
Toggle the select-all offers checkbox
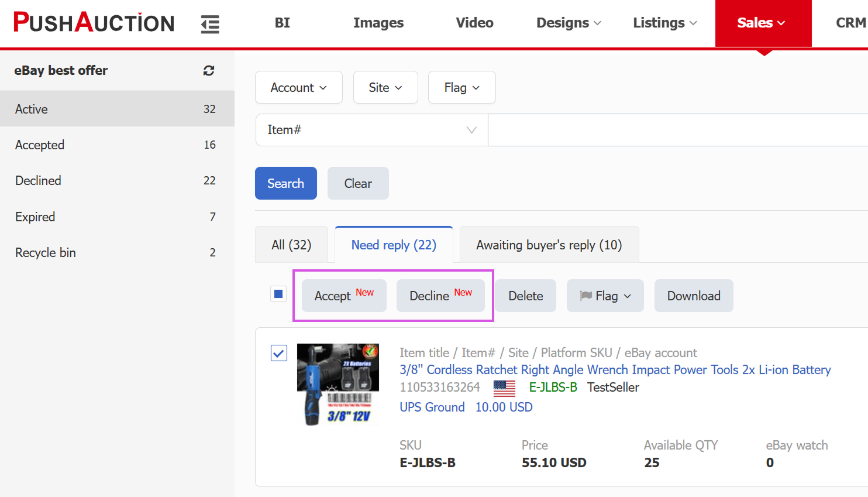tap(278, 294)
